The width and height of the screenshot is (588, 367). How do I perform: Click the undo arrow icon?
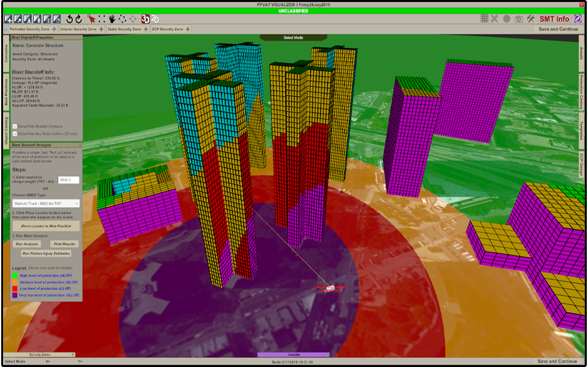(69, 19)
